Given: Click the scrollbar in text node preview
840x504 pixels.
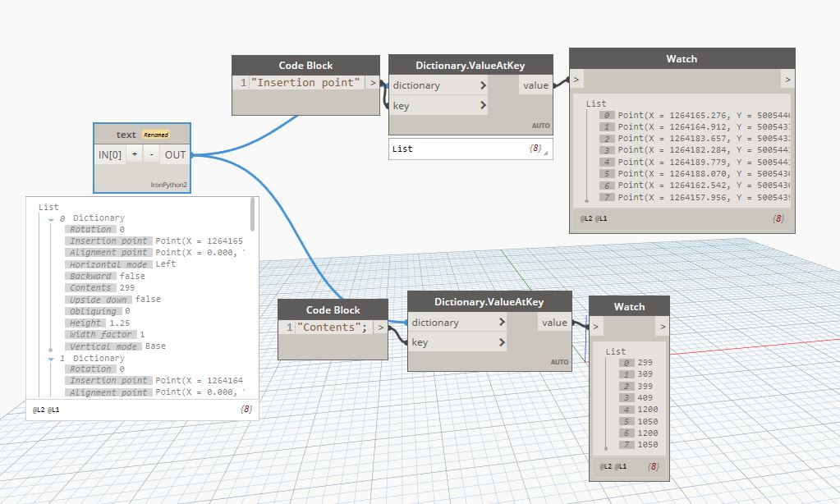Looking at the screenshot, I should point(253,215).
